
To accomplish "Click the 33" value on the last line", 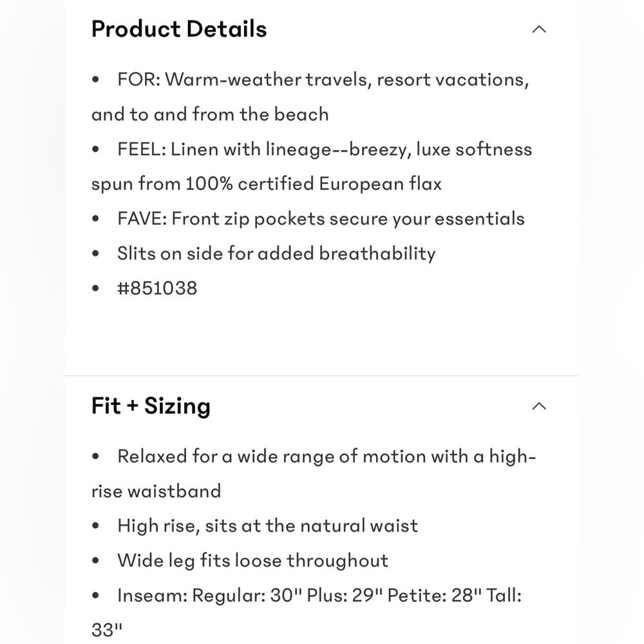I will pos(107,630).
